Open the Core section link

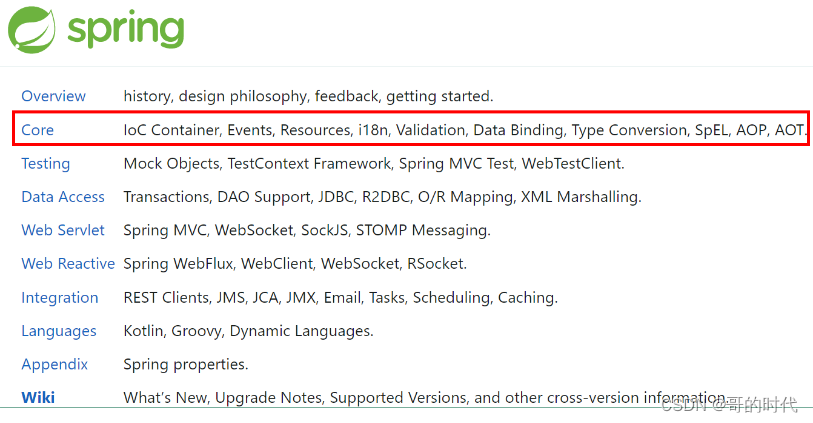coord(38,130)
